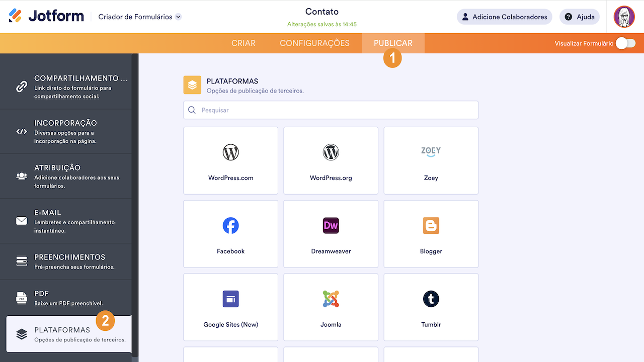
Task: Switch to the CRIAR tab
Action: coord(244,43)
